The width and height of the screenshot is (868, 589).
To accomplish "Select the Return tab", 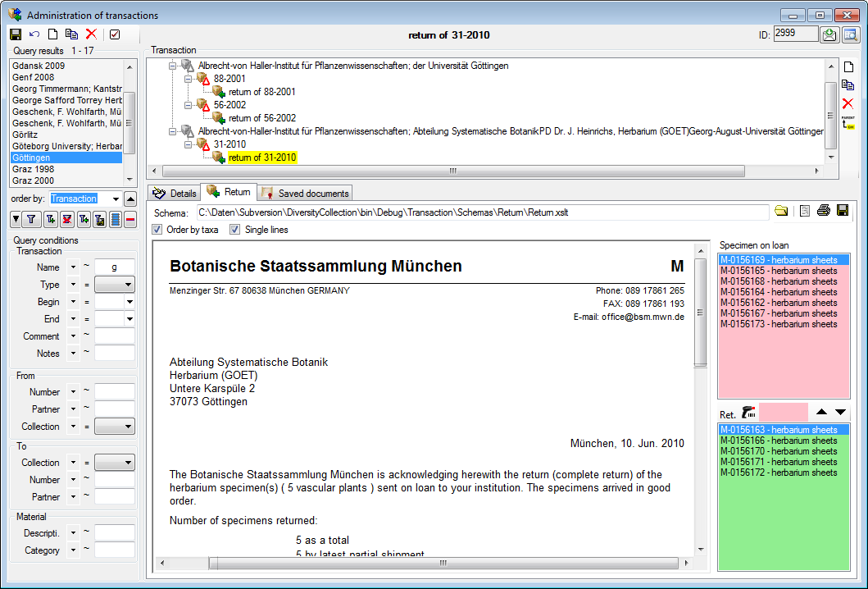I will point(229,192).
